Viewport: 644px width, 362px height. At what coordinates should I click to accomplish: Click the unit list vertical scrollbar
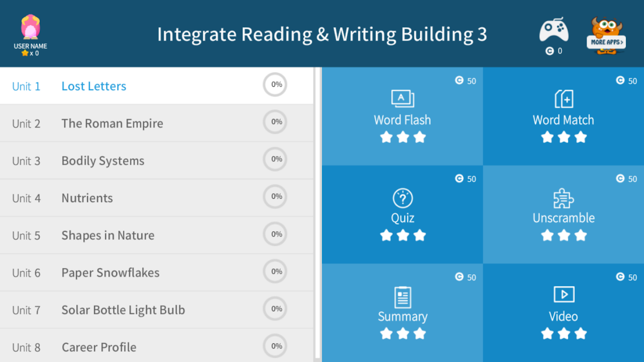coord(317,213)
